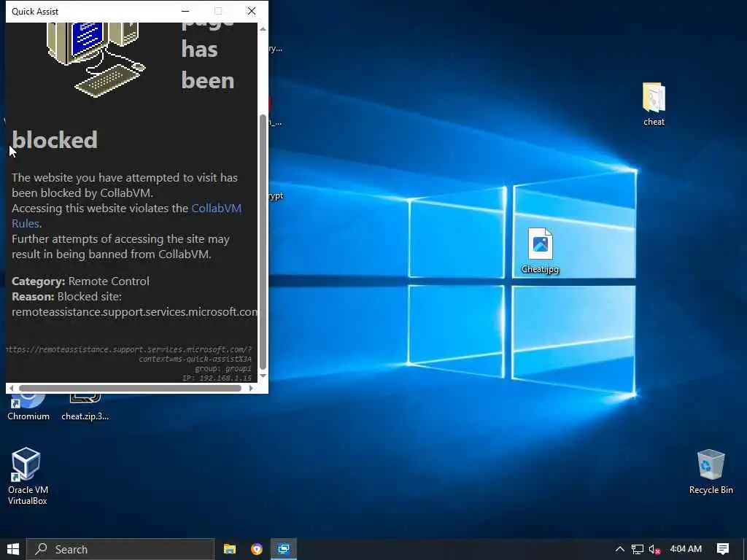Open the Recycle Bin

pyautogui.click(x=711, y=472)
